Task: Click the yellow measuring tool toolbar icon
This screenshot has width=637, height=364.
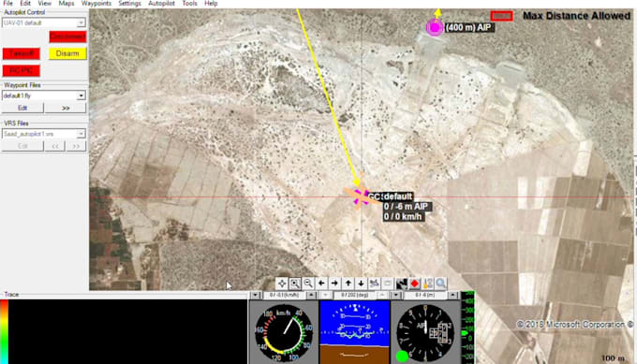Action: click(x=427, y=284)
